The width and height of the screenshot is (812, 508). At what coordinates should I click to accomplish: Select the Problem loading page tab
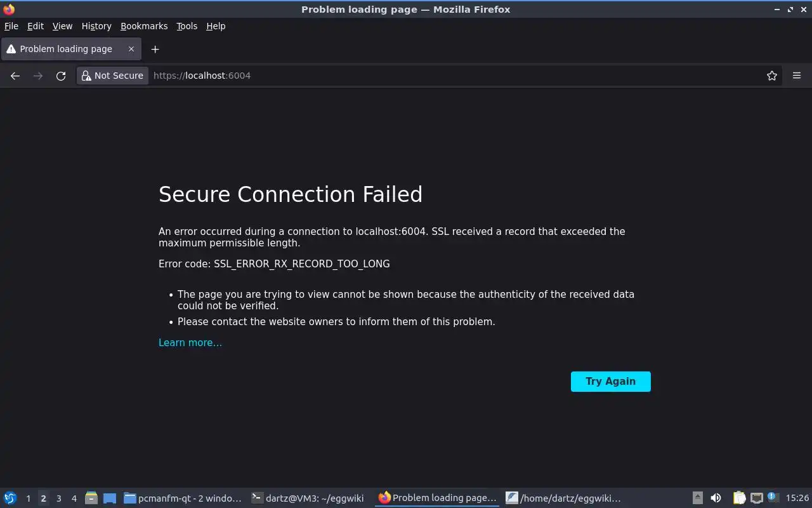pyautogui.click(x=66, y=49)
